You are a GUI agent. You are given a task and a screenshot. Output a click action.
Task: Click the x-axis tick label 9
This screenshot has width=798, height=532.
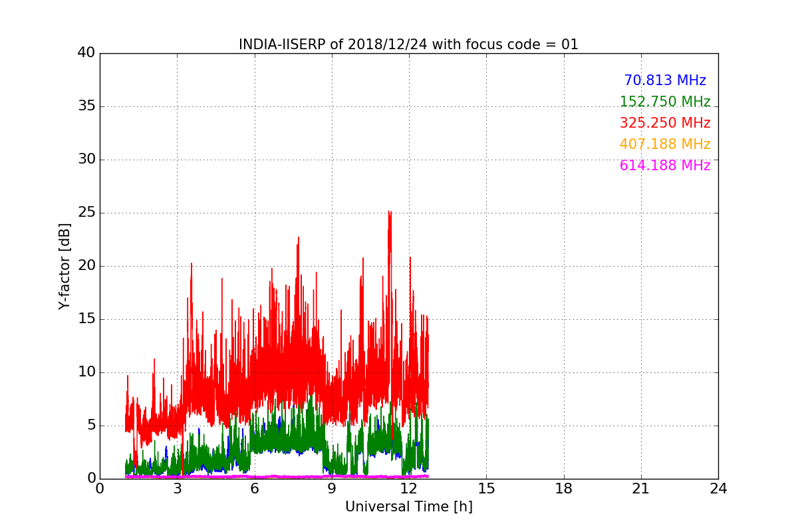(x=332, y=489)
